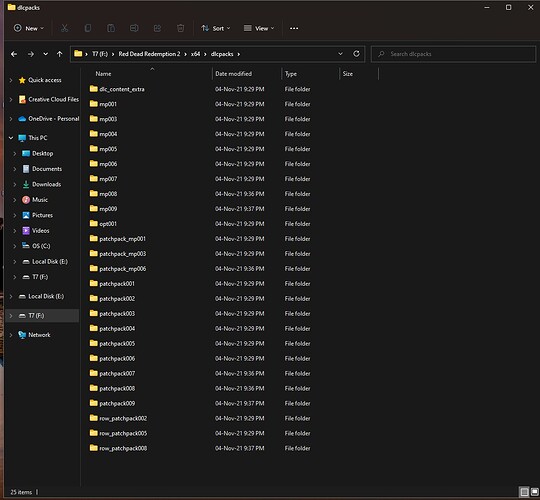Select the mp009 folder icon
The width and height of the screenshot is (540, 500).
tap(93, 208)
